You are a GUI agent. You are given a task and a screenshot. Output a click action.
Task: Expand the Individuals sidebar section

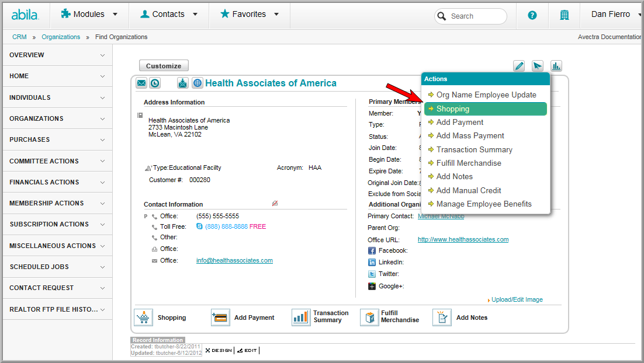point(57,97)
